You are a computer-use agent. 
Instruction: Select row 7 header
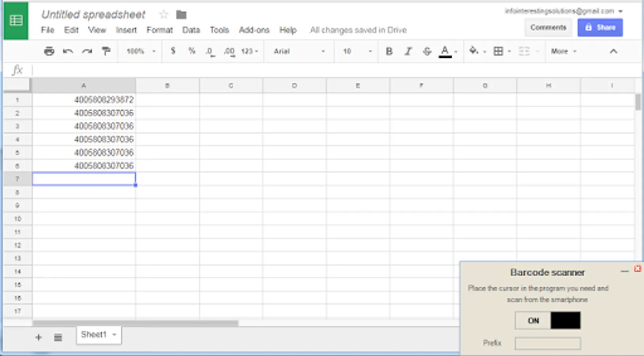pos(17,179)
